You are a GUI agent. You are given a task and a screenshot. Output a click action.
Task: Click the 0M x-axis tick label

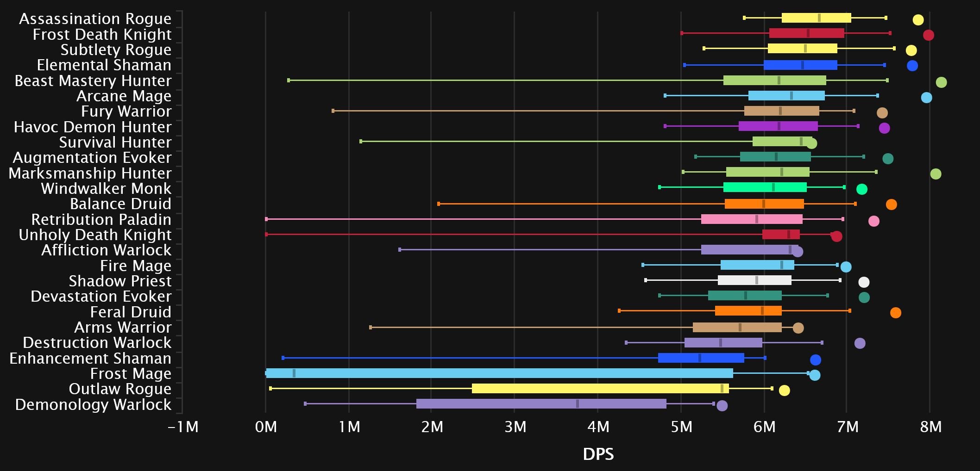click(266, 427)
